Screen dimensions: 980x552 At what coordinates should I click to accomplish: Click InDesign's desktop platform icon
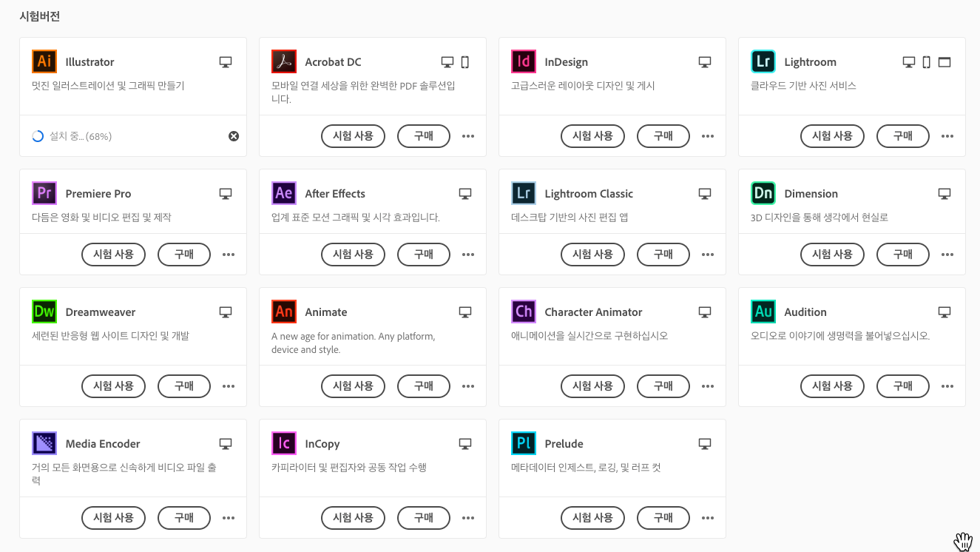[705, 62]
